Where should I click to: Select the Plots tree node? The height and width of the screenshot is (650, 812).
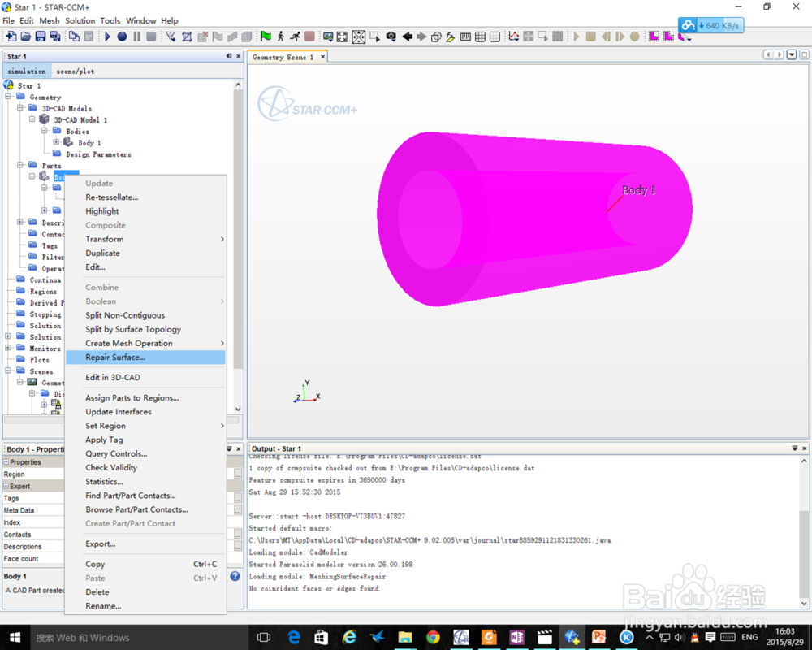(x=39, y=360)
